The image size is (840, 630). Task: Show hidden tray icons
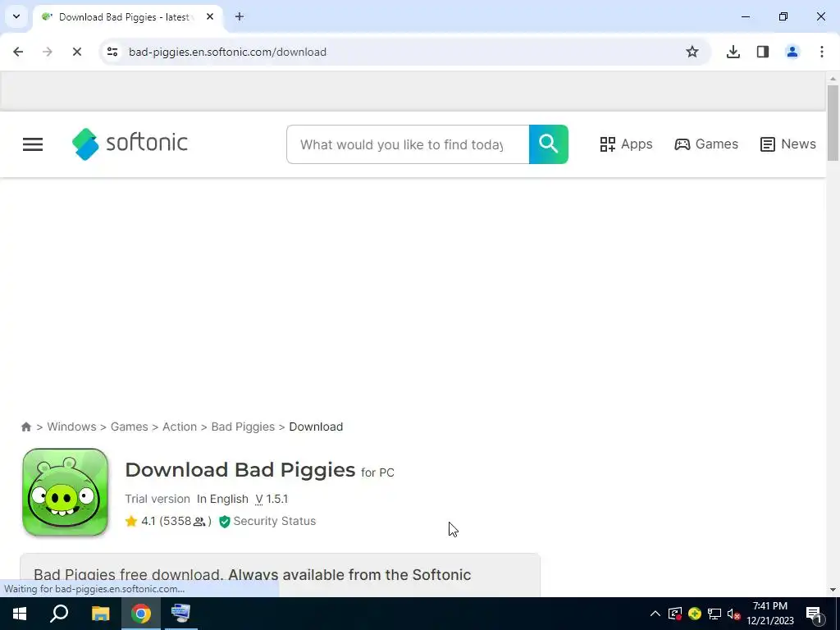(655, 614)
